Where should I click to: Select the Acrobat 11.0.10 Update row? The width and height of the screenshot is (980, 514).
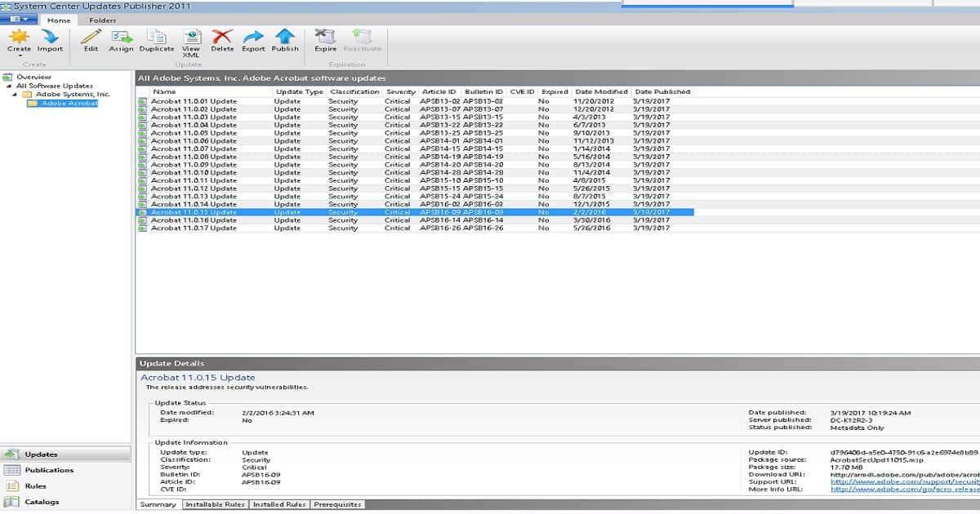pos(415,173)
